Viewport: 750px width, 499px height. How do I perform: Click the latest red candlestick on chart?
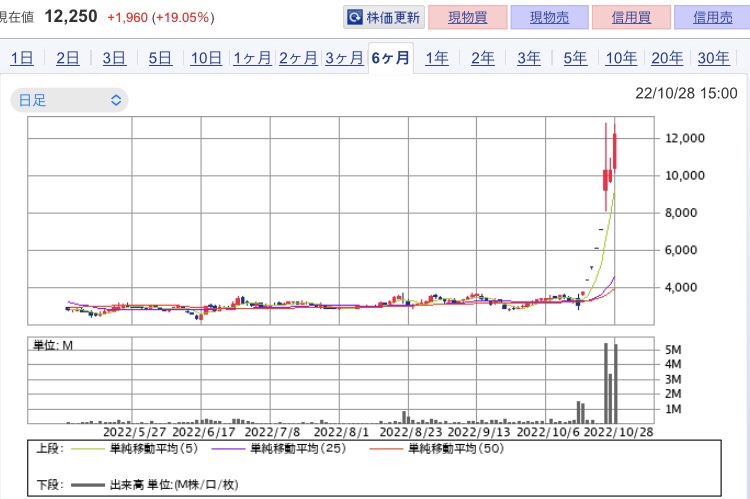click(x=616, y=150)
